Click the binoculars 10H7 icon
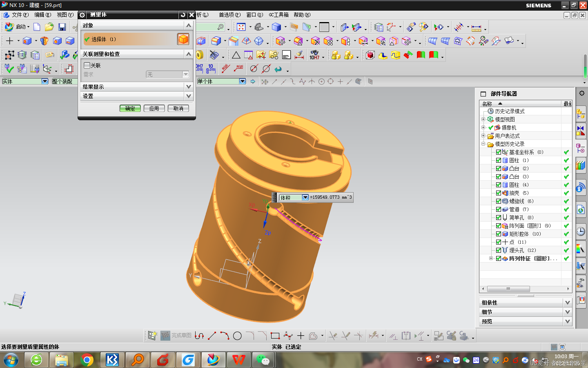 [314, 55]
